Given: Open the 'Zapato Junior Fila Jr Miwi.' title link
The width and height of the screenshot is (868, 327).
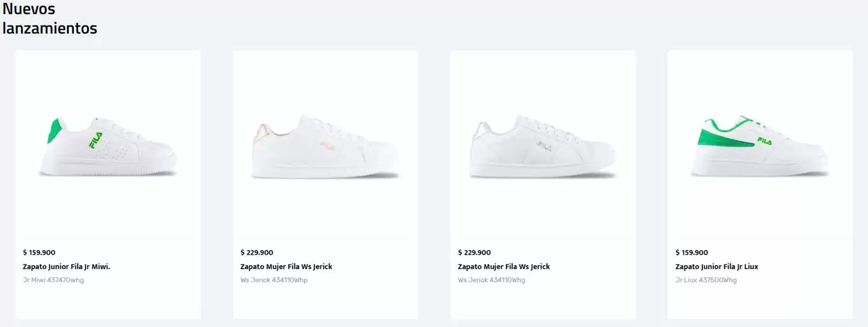Looking at the screenshot, I should 66,267.
